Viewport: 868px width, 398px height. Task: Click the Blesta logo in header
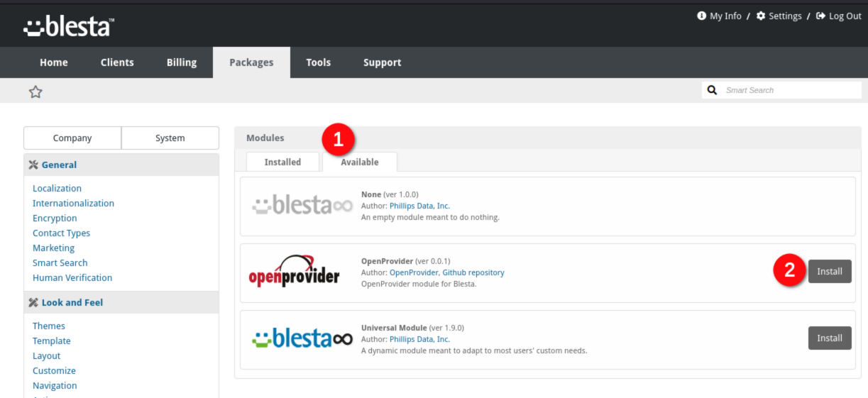tap(69, 26)
